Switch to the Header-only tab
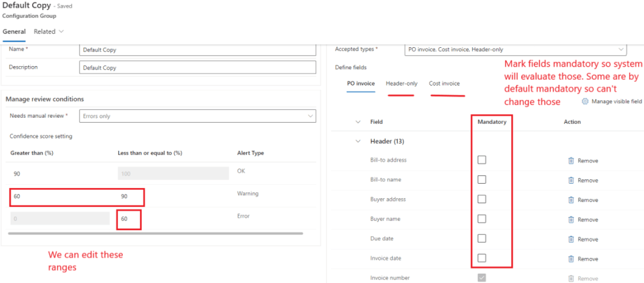This screenshot has width=644, height=283. pyautogui.click(x=401, y=84)
